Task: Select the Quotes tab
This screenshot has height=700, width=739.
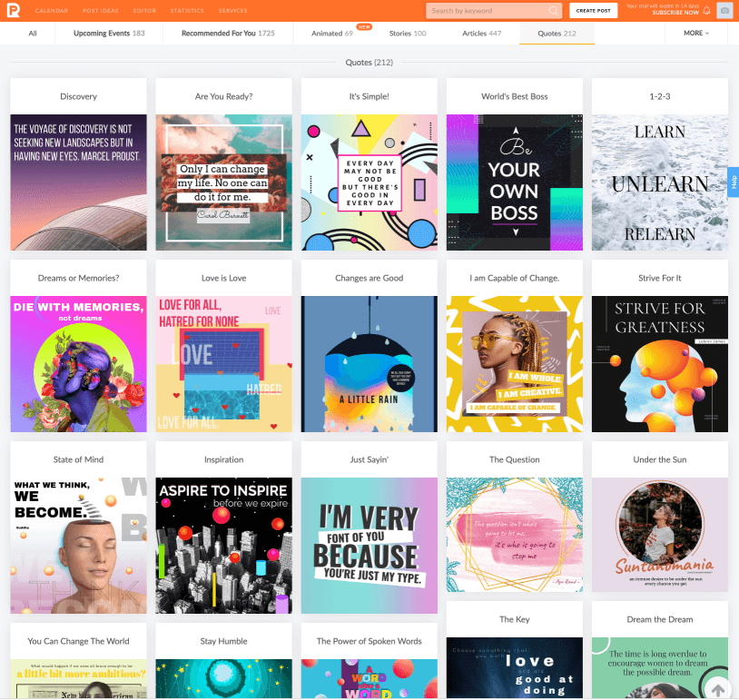Action: point(557,34)
